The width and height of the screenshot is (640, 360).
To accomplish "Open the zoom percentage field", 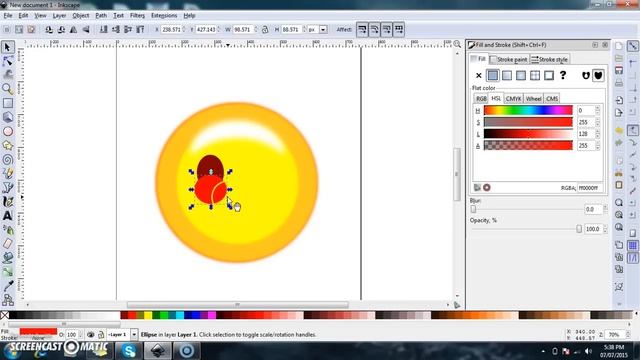I will point(614,335).
